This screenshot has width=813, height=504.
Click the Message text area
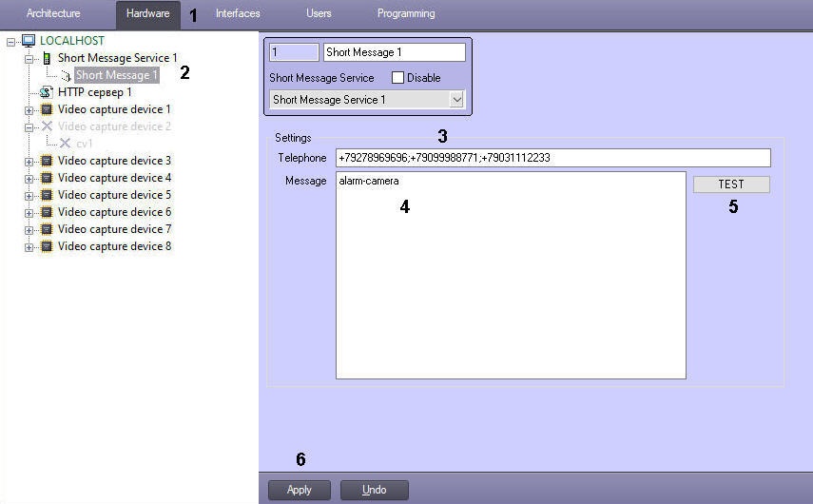(511, 276)
